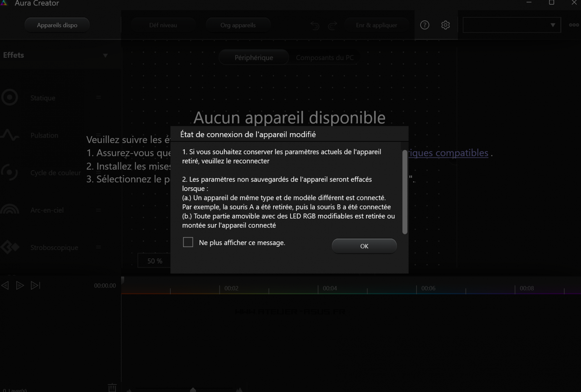Select the Stroboscopique effect icon
The image size is (581, 392).
click(x=10, y=247)
